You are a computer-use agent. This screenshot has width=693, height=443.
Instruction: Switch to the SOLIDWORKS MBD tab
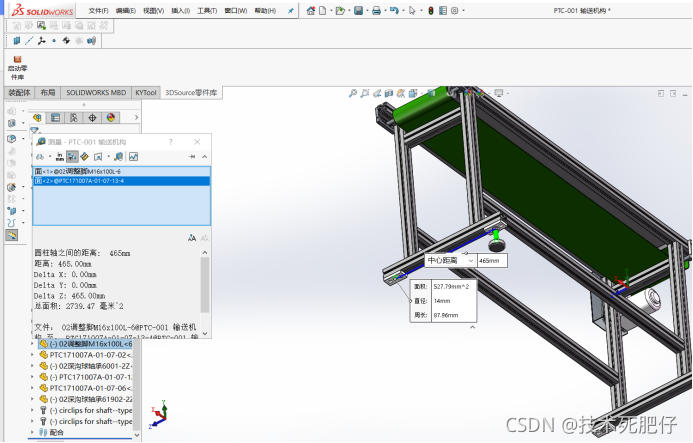click(96, 93)
